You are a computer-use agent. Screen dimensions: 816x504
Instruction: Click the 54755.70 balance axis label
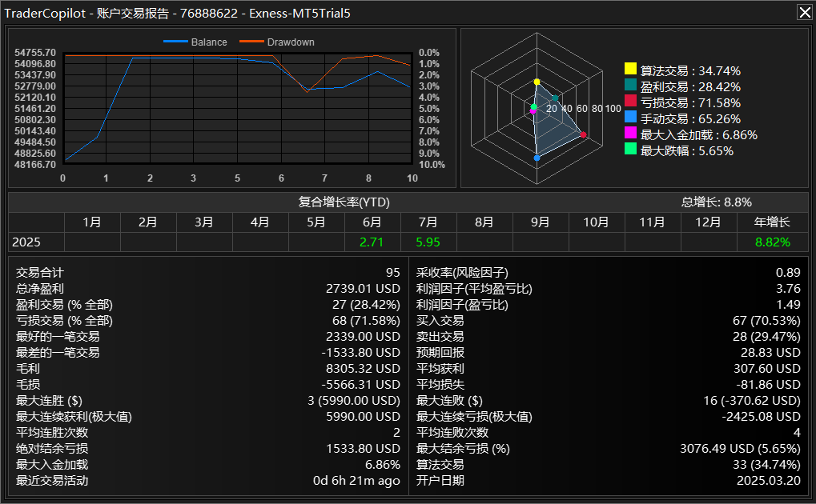pyautogui.click(x=35, y=53)
